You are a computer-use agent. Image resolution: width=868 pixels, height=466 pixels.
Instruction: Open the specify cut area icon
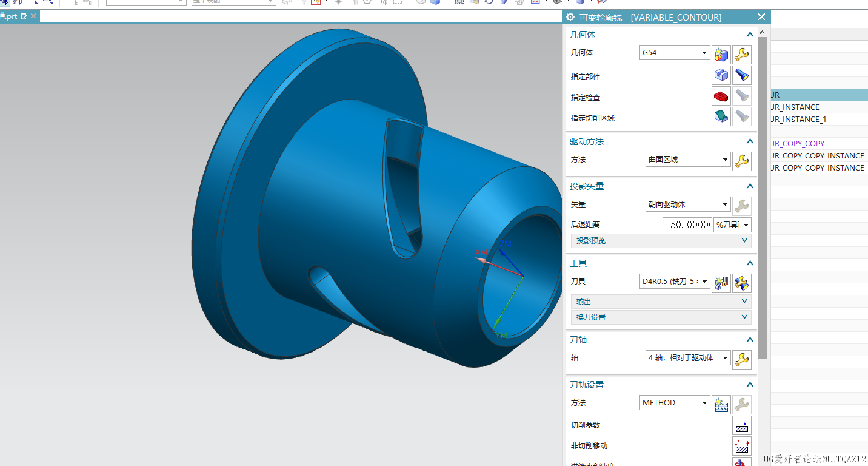tap(721, 116)
